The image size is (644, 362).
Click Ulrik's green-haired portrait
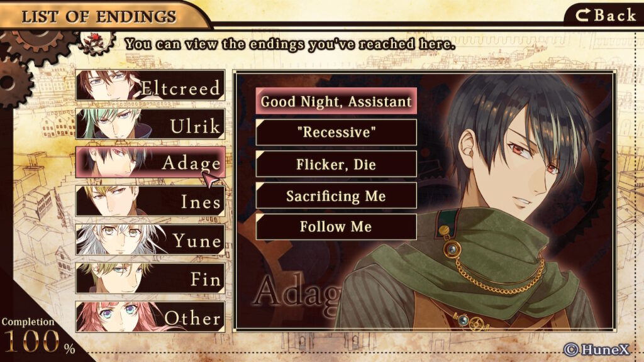(x=111, y=124)
